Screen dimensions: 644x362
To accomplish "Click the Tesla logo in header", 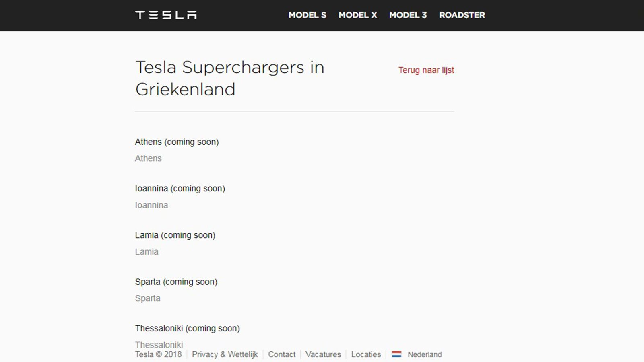I will (x=166, y=15).
